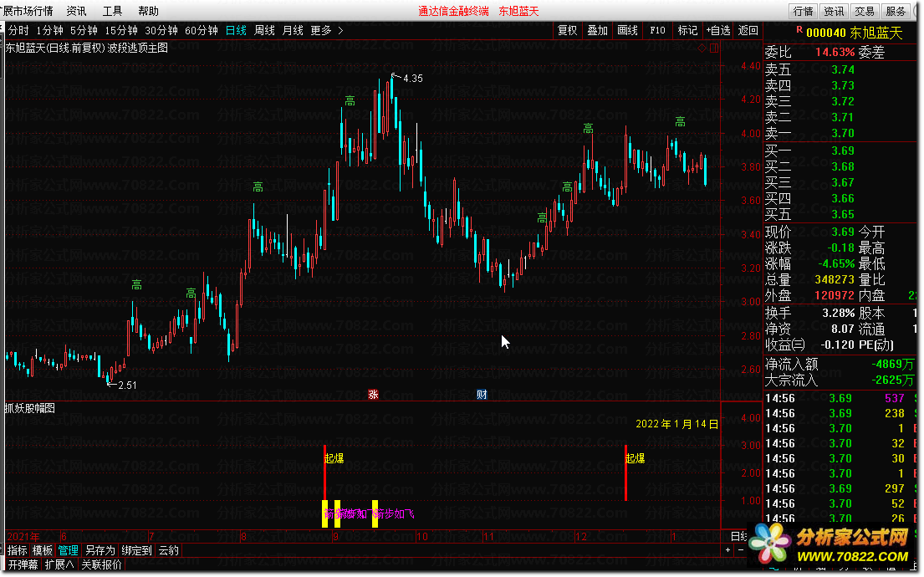Zoom out chart with minus button
The image size is (924, 577).
tap(741, 550)
